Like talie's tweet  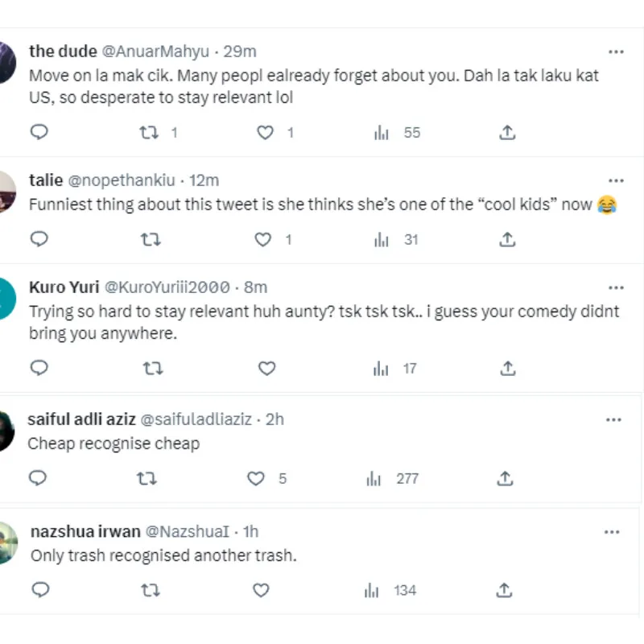[x=262, y=239]
